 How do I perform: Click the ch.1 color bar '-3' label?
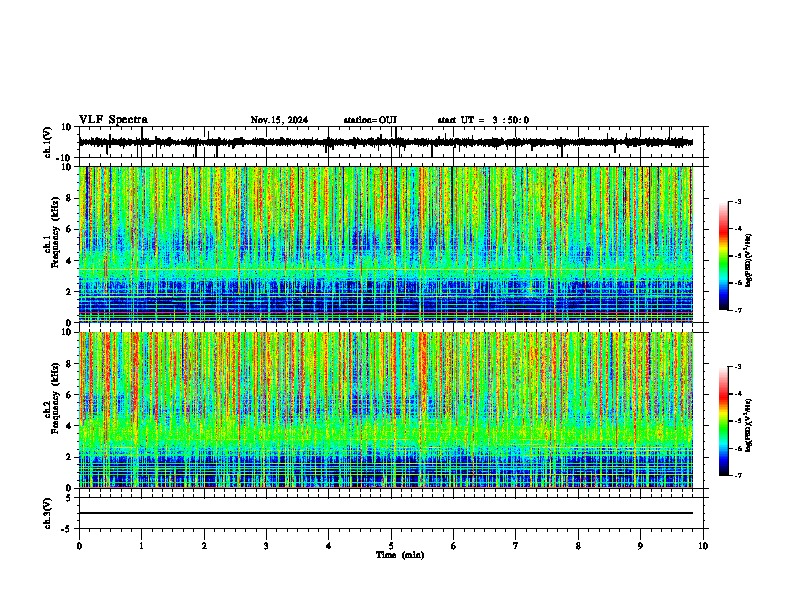[x=737, y=202]
